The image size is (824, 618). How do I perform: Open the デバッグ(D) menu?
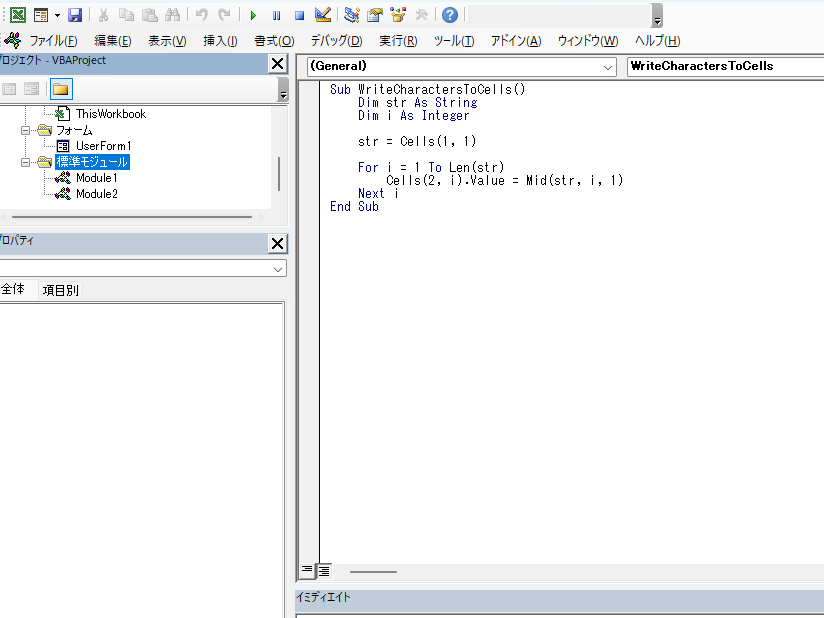click(x=336, y=41)
